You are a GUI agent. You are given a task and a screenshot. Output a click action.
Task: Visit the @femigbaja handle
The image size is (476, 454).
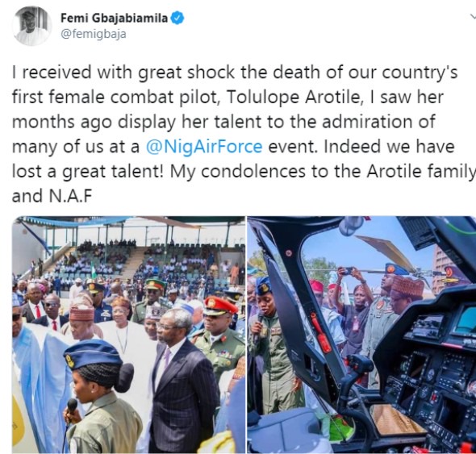coord(94,34)
